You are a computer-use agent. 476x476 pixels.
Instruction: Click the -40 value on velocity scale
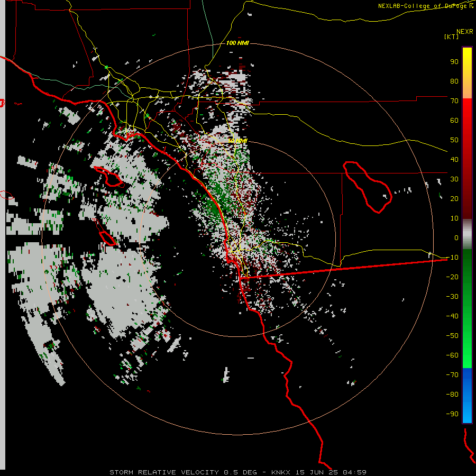[x=452, y=316]
